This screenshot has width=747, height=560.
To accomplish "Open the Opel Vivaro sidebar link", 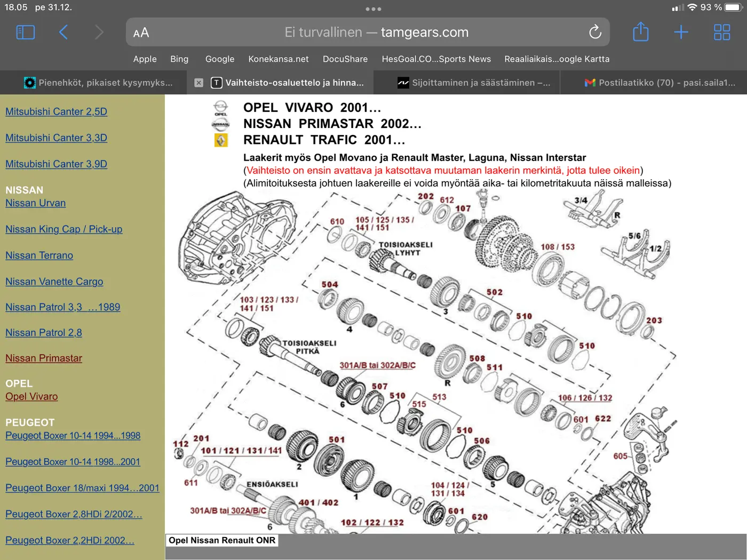I will pos(31,397).
